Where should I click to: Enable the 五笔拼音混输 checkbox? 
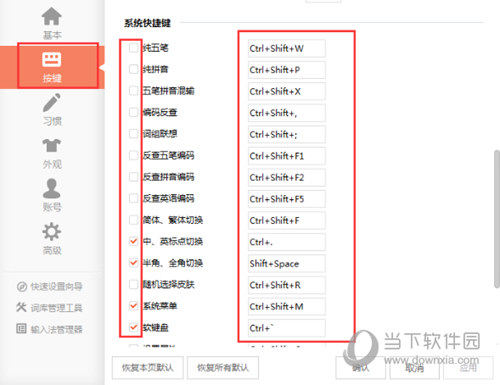click(133, 91)
